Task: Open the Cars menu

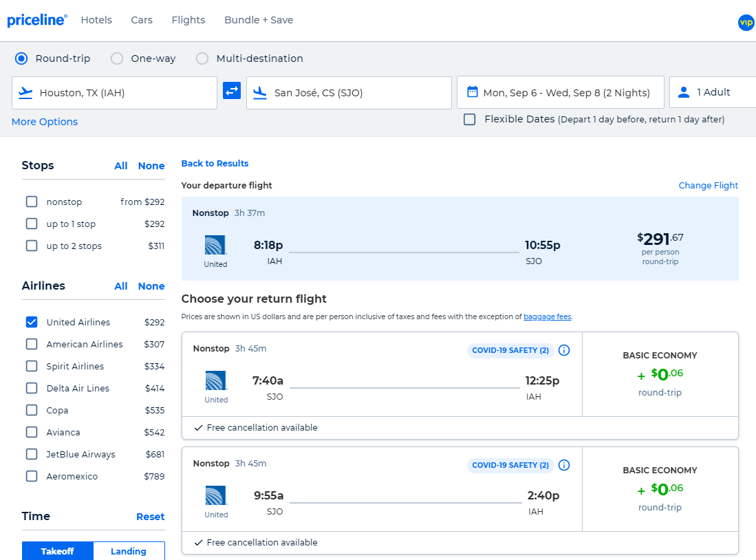Action: pyautogui.click(x=142, y=20)
